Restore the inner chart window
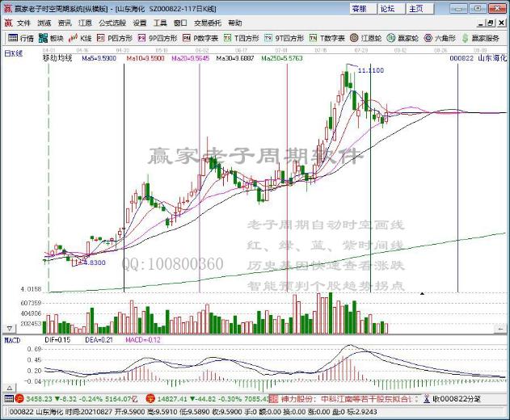 pos(491,23)
